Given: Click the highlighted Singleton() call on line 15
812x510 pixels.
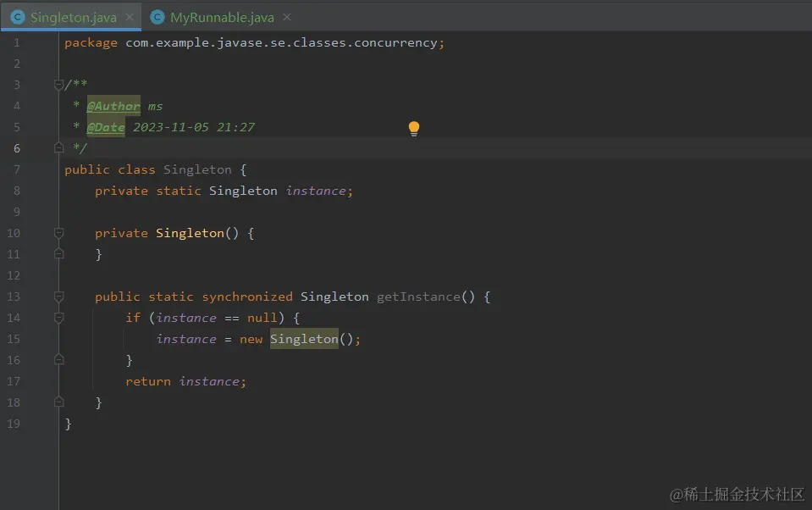Looking at the screenshot, I should (304, 338).
